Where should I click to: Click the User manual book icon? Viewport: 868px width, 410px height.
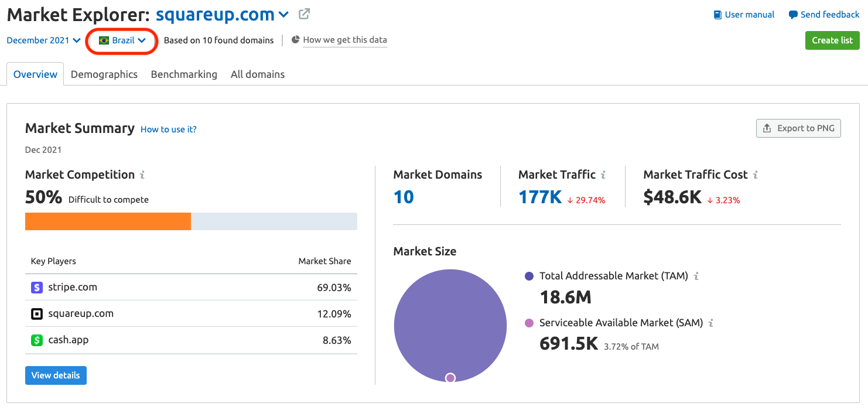click(717, 15)
